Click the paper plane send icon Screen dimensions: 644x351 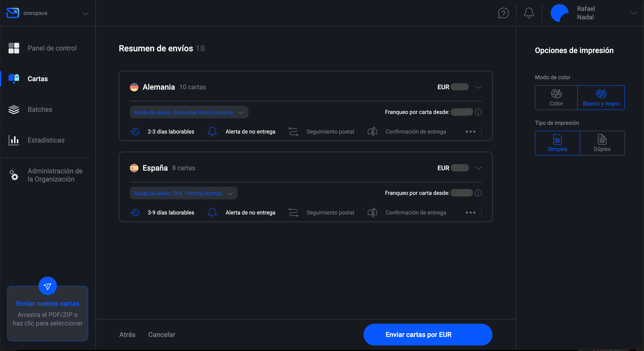[x=47, y=286]
